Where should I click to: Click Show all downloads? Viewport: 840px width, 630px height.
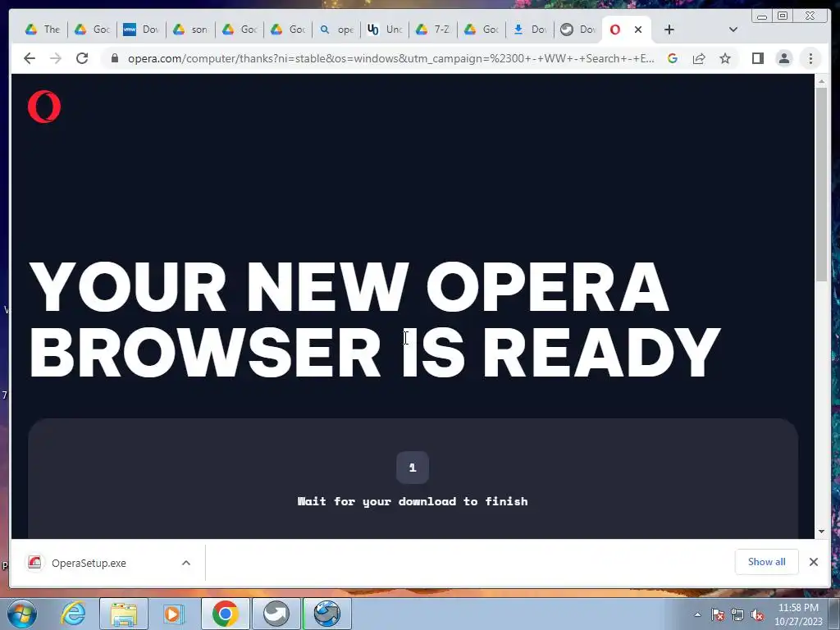767,562
